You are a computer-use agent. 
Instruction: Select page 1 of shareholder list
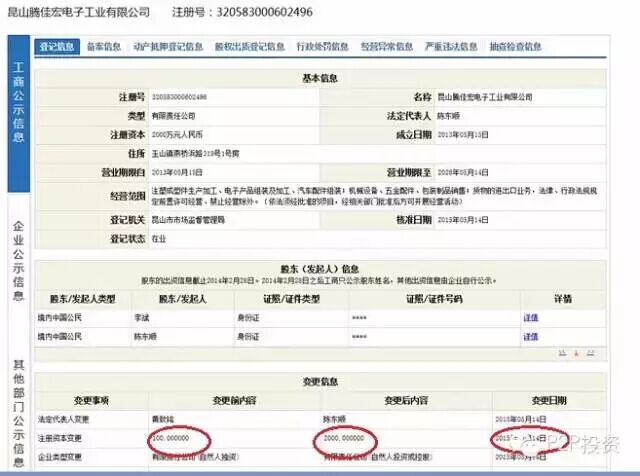(576, 354)
